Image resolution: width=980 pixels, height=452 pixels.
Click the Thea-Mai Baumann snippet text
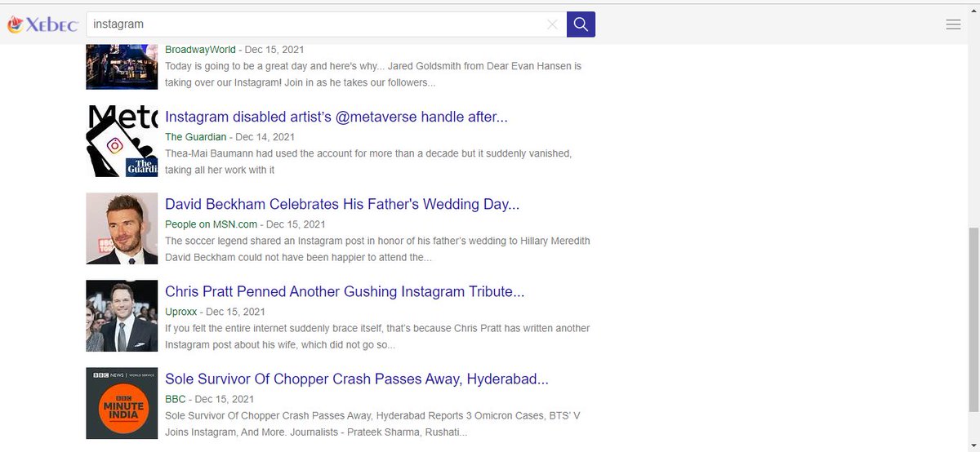coord(368,162)
